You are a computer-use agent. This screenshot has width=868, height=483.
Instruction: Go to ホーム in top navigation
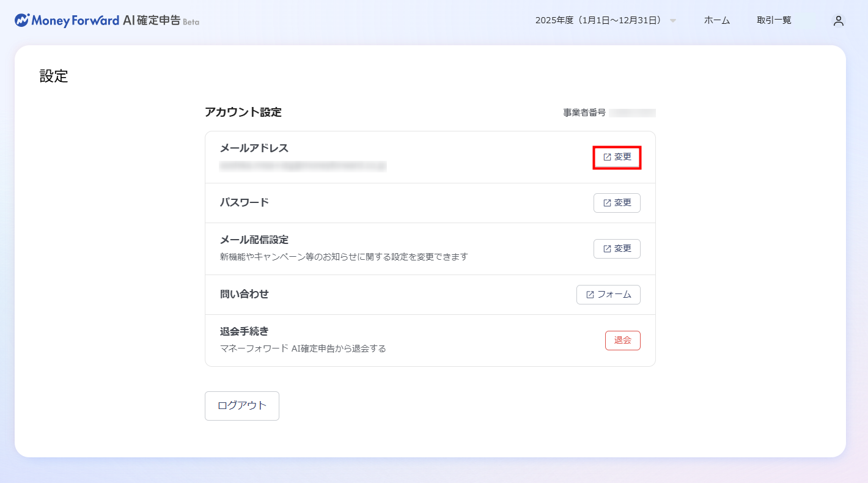point(716,20)
